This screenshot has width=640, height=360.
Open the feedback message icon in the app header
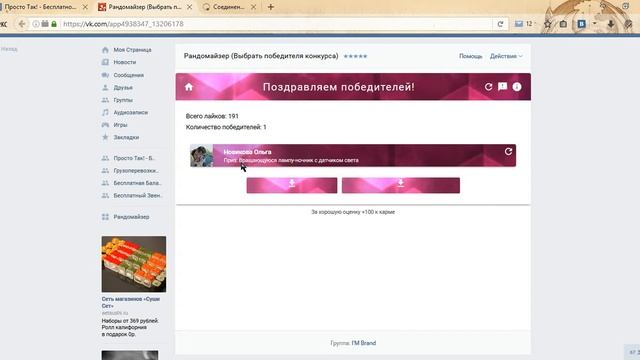point(502,87)
